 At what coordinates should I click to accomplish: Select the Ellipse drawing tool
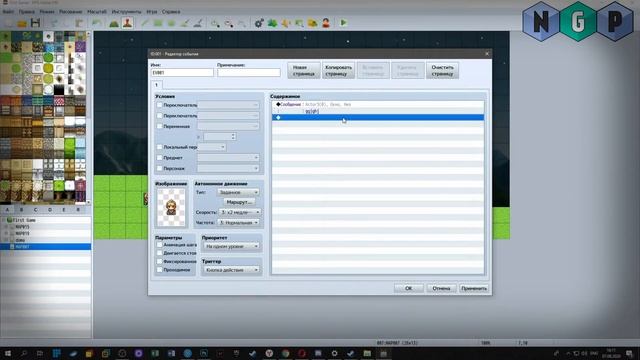(171, 23)
